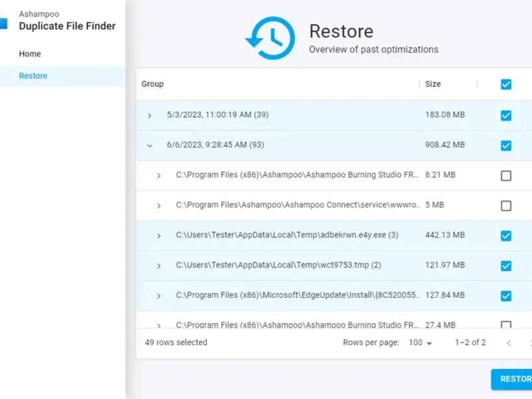Viewport: 532px width, 399px height.
Task: Sort by the Size column header
Action: tap(433, 84)
